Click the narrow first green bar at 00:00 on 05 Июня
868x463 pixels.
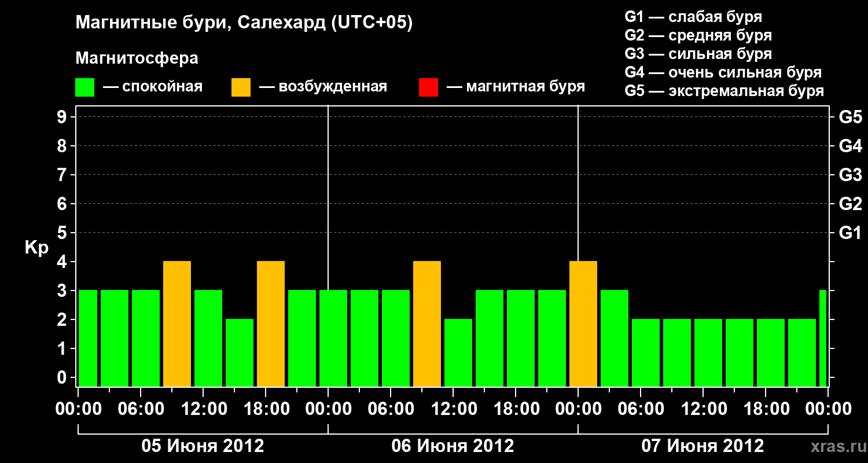88,339
